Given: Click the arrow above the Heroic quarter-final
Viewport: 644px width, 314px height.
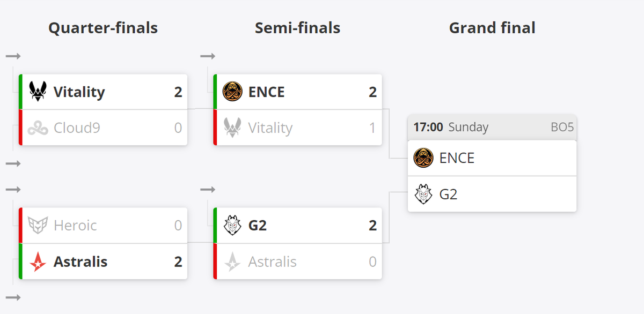Looking at the screenshot, I should point(13,190).
